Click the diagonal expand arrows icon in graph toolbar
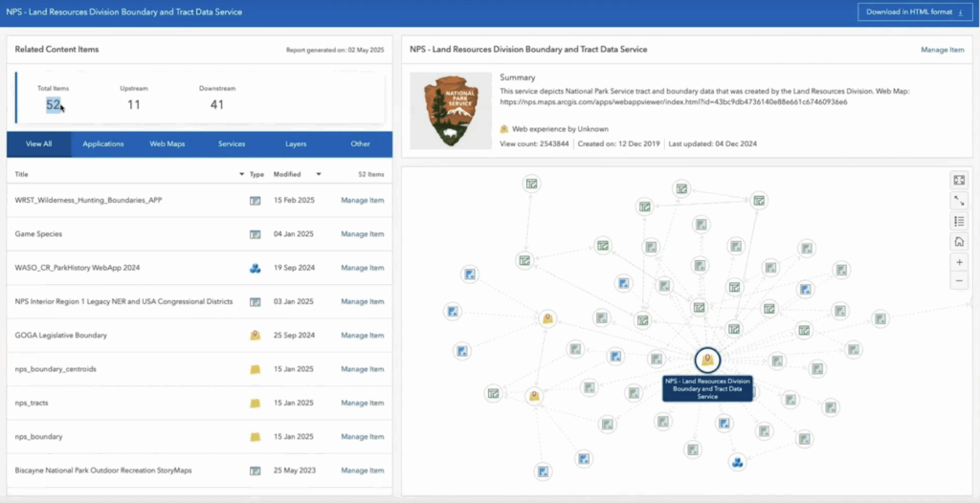This screenshot has height=503, width=980. pyautogui.click(x=959, y=201)
